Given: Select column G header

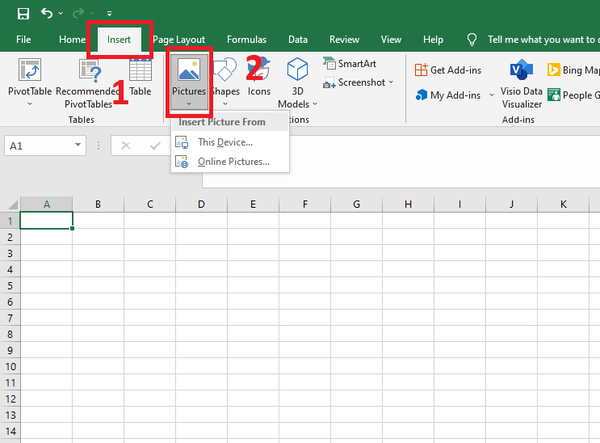Looking at the screenshot, I should (356, 204).
